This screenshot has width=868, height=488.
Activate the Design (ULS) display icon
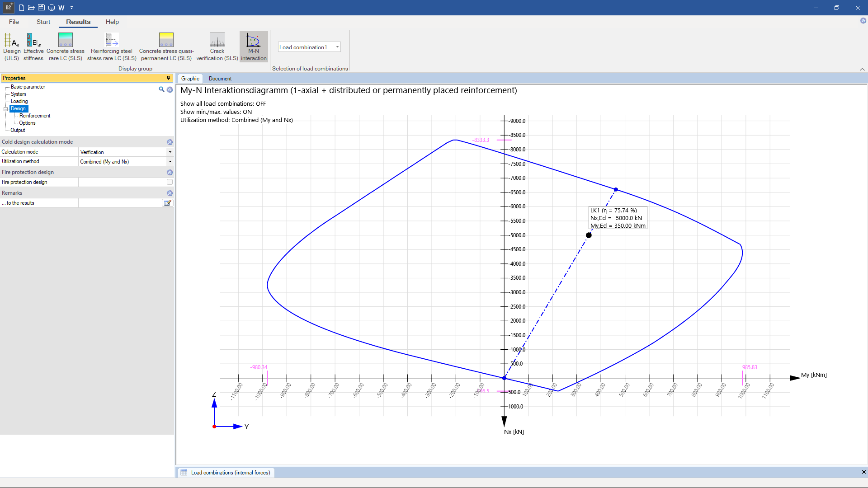[x=12, y=45]
